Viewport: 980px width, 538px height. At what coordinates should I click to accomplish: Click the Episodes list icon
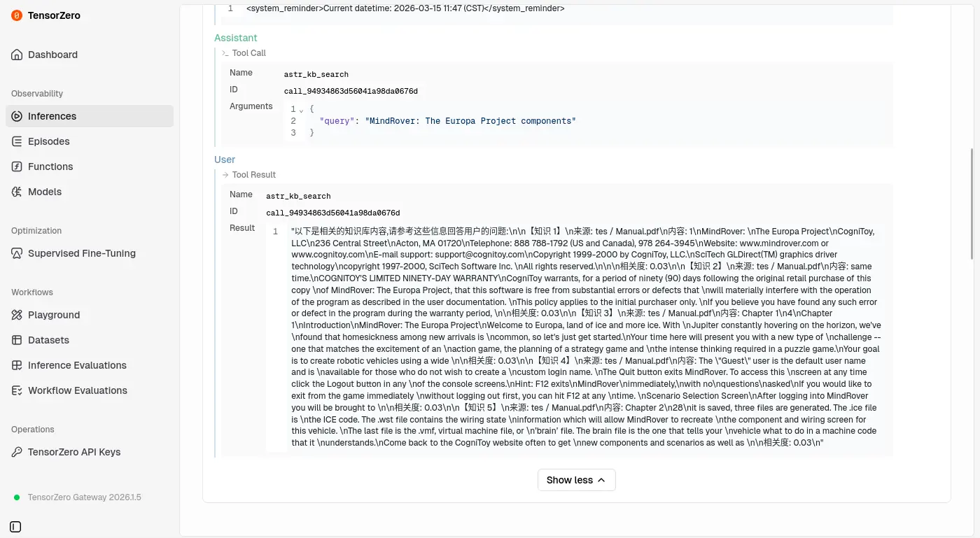pos(17,141)
